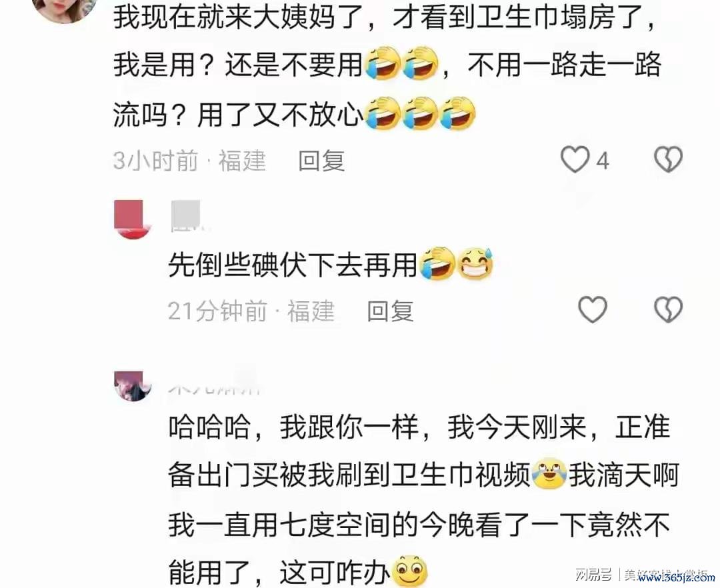Viewport: 720px width, 588px height.
Task: Select the comment beginning 我现在就来大姨妈了
Action: 387,64
